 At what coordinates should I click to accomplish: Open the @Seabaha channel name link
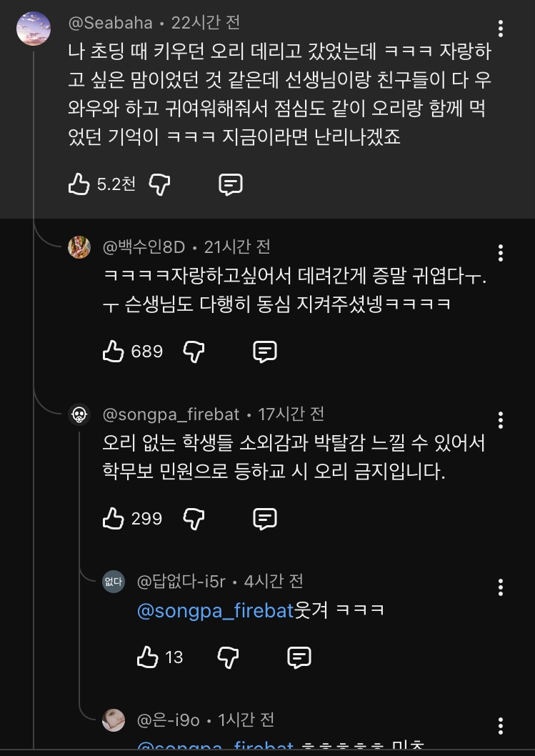111,23
